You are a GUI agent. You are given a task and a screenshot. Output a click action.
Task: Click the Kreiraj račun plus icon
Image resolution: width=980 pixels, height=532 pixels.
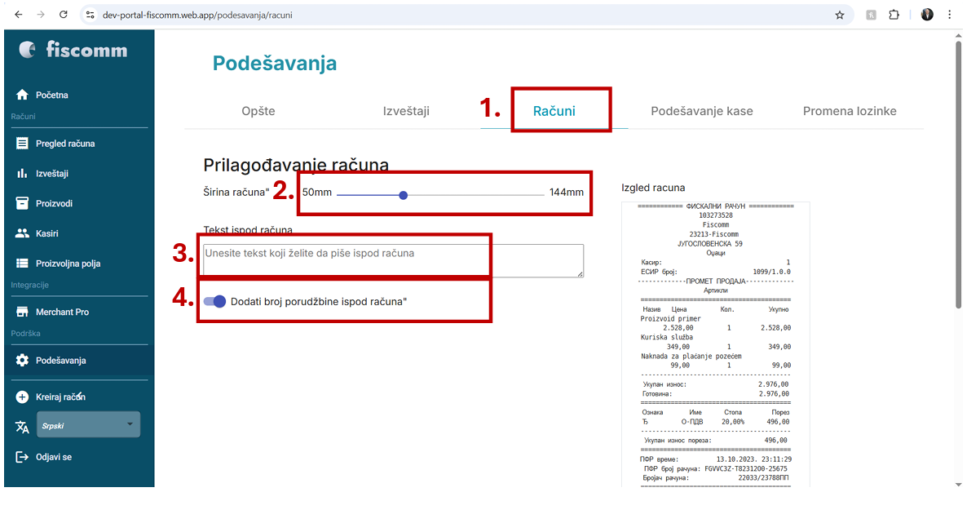tap(22, 397)
